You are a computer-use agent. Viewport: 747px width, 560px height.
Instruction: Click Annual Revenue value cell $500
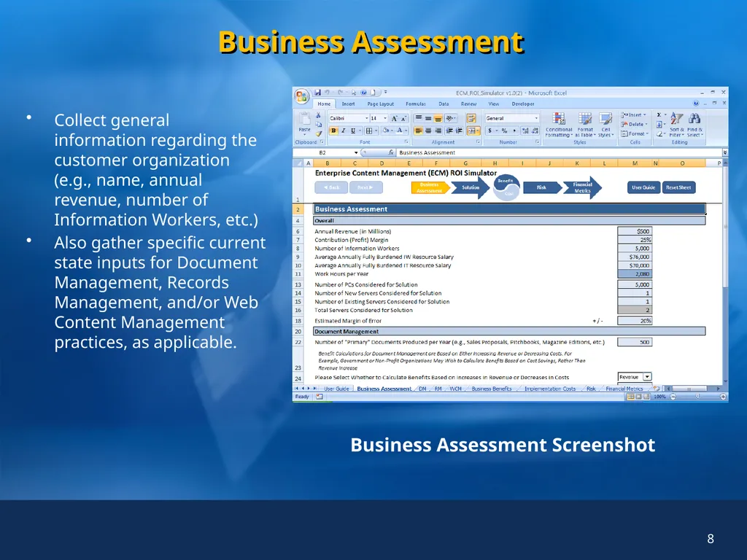635,231
